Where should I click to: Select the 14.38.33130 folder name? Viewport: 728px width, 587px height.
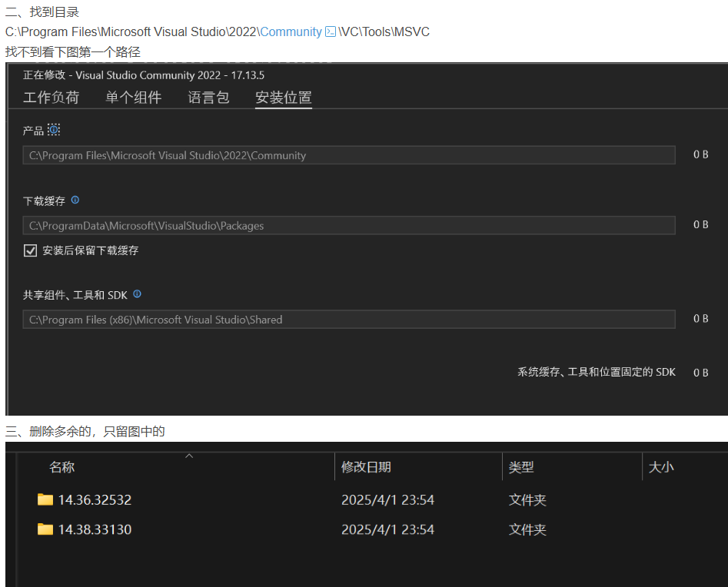(95, 529)
